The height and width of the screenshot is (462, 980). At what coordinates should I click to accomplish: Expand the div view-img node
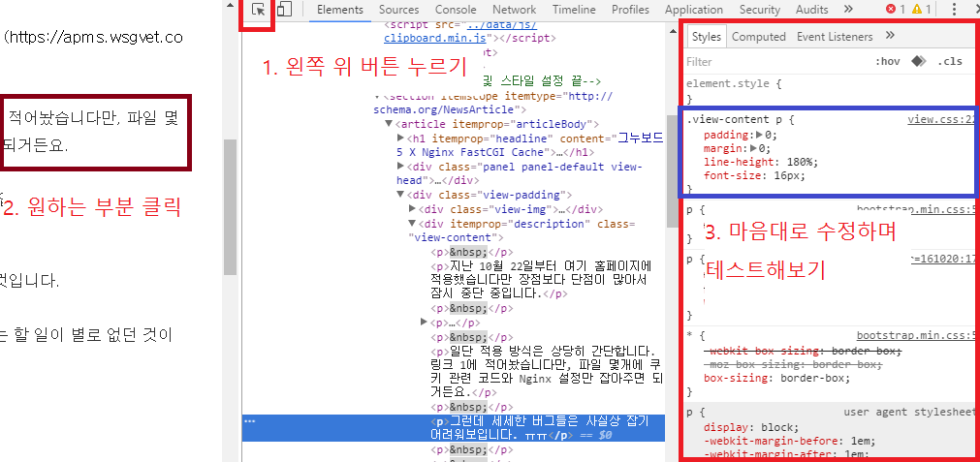point(413,209)
